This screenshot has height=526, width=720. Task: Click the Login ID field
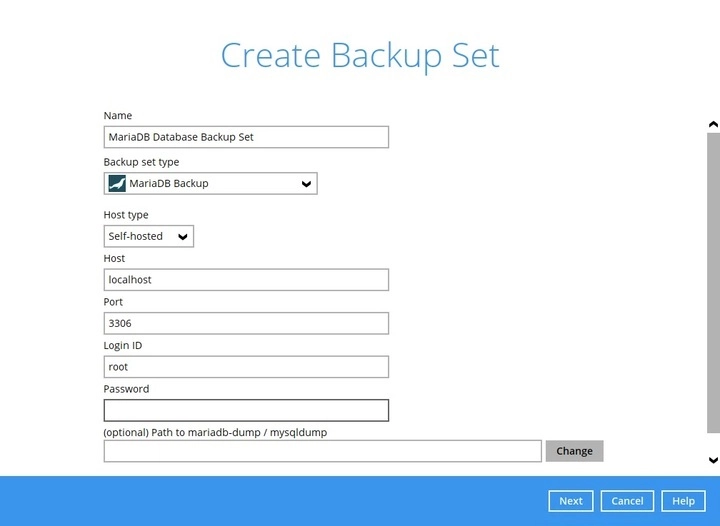coord(246,367)
